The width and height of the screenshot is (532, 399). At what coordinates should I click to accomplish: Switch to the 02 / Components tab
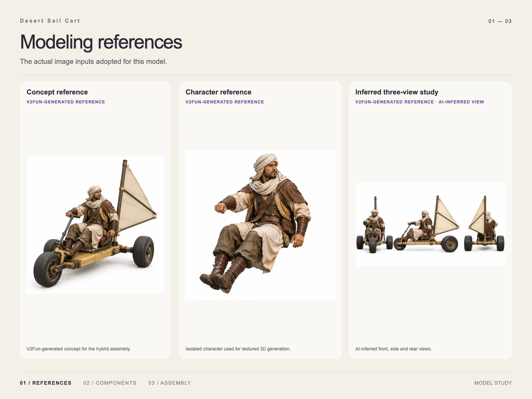pyautogui.click(x=110, y=383)
